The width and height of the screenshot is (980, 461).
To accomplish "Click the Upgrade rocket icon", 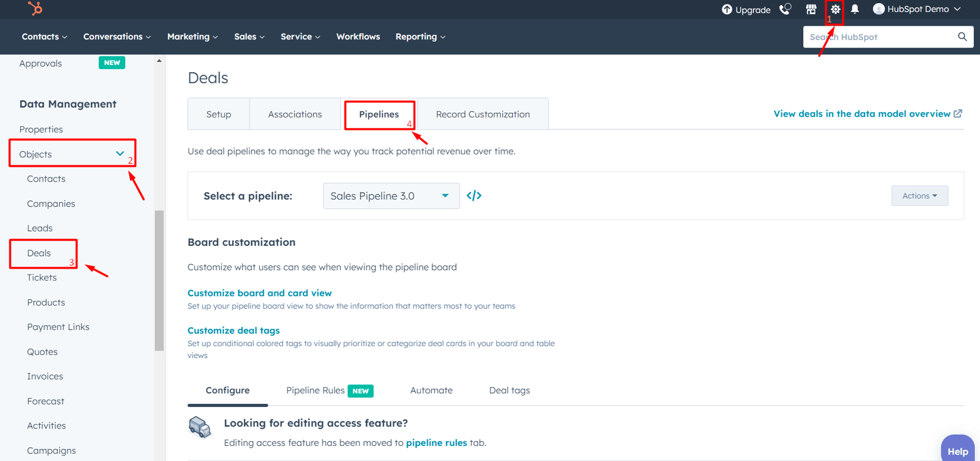I will pos(725,9).
